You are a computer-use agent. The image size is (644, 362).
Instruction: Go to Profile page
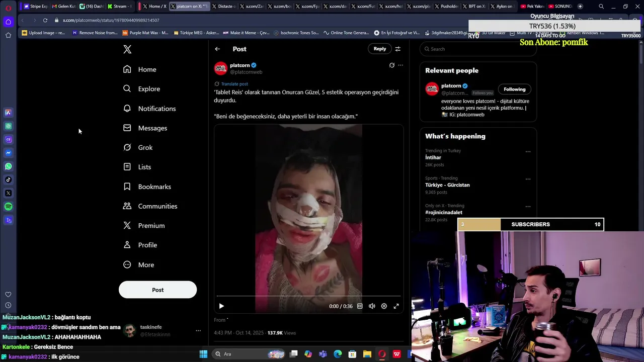tap(140, 245)
